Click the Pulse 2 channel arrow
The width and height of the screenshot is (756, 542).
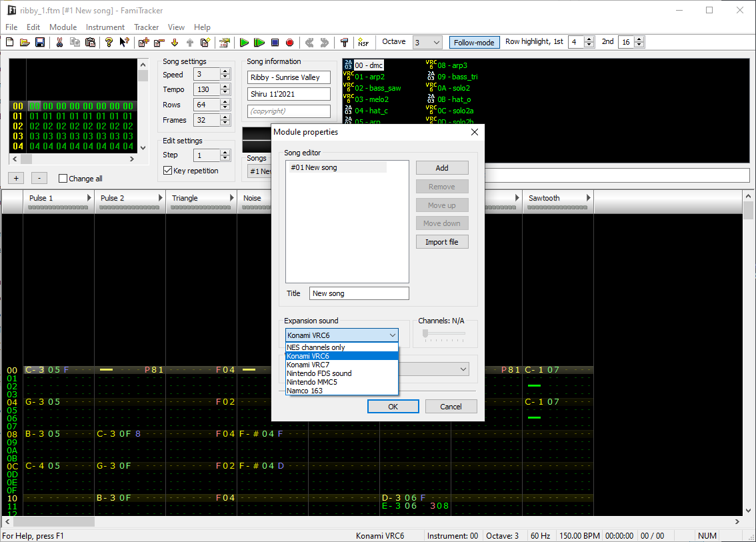(x=160, y=198)
